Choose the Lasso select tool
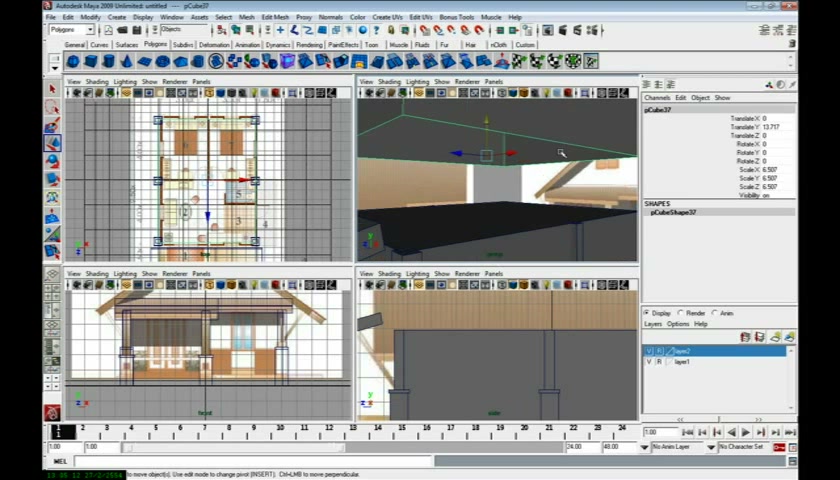Image resolution: width=840 pixels, height=480 pixels. (x=52, y=107)
